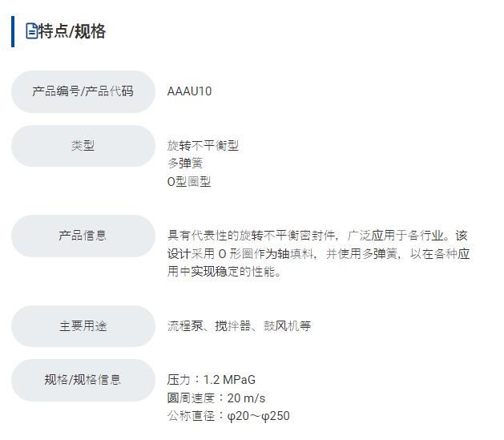504x440 pixels.
Task: Click the 规格/规格信息 label pill
Action: (x=83, y=380)
